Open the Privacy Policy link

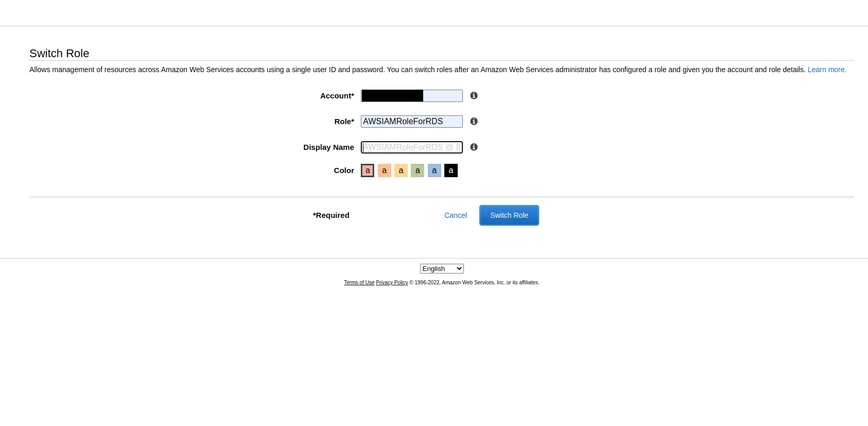pyautogui.click(x=392, y=283)
